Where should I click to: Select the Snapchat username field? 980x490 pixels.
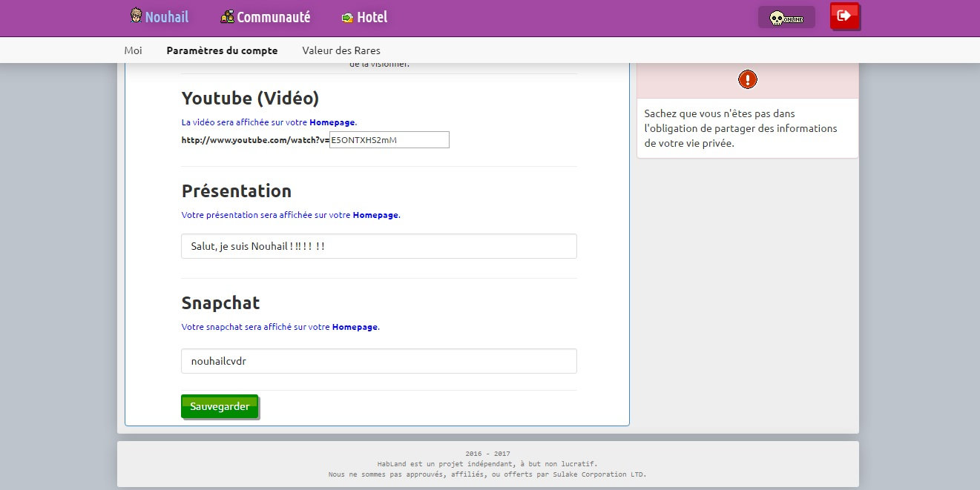click(x=378, y=361)
